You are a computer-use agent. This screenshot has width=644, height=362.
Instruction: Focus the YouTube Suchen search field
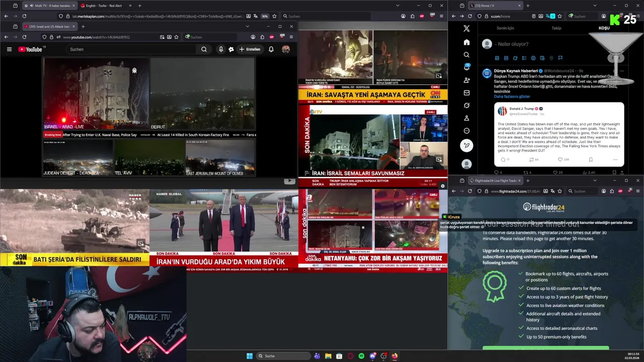[x=132, y=49]
